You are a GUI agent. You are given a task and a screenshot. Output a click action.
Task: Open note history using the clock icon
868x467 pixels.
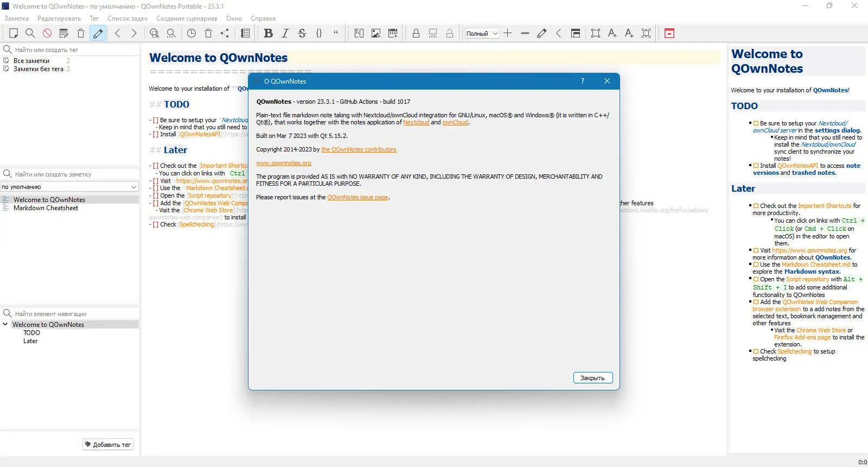pos(192,33)
